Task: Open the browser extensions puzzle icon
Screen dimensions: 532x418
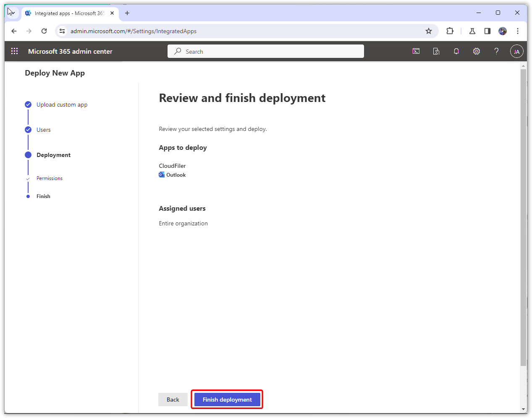Action: click(x=450, y=31)
